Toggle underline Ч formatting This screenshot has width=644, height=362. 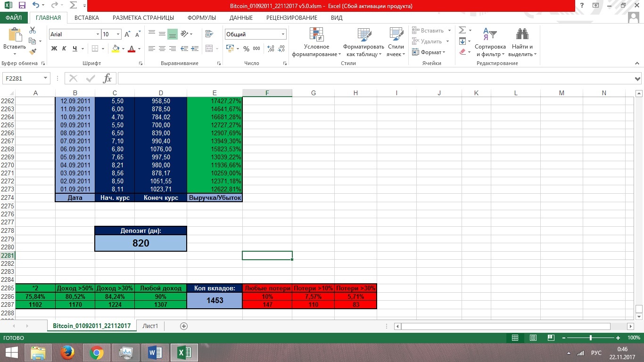[75, 49]
